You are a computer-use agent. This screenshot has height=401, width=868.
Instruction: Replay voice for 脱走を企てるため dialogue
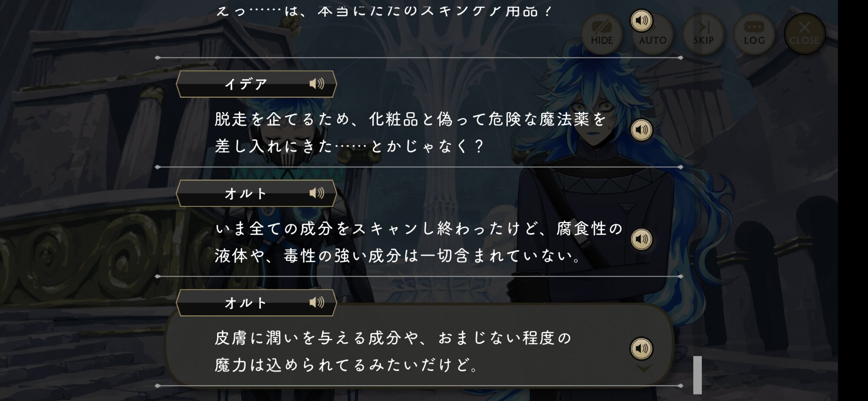click(x=641, y=130)
